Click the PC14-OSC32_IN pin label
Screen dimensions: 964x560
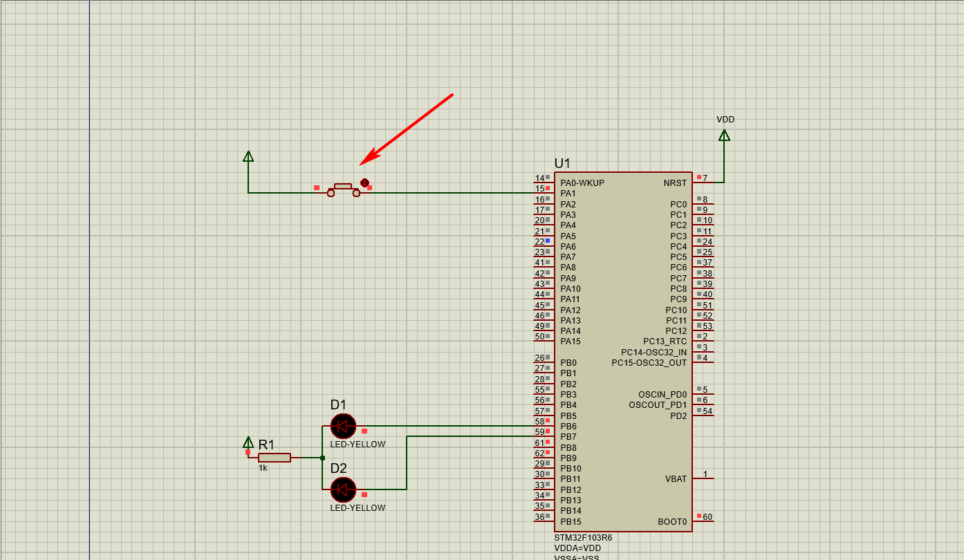click(654, 353)
